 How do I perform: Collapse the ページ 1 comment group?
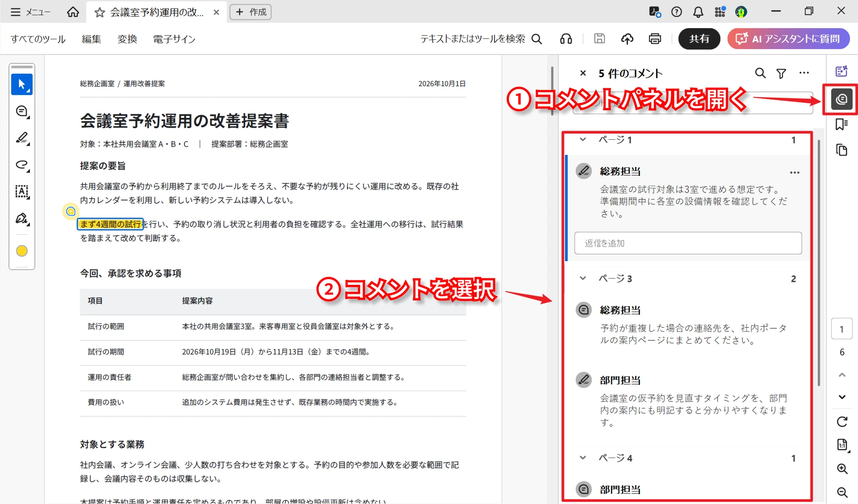pos(583,140)
